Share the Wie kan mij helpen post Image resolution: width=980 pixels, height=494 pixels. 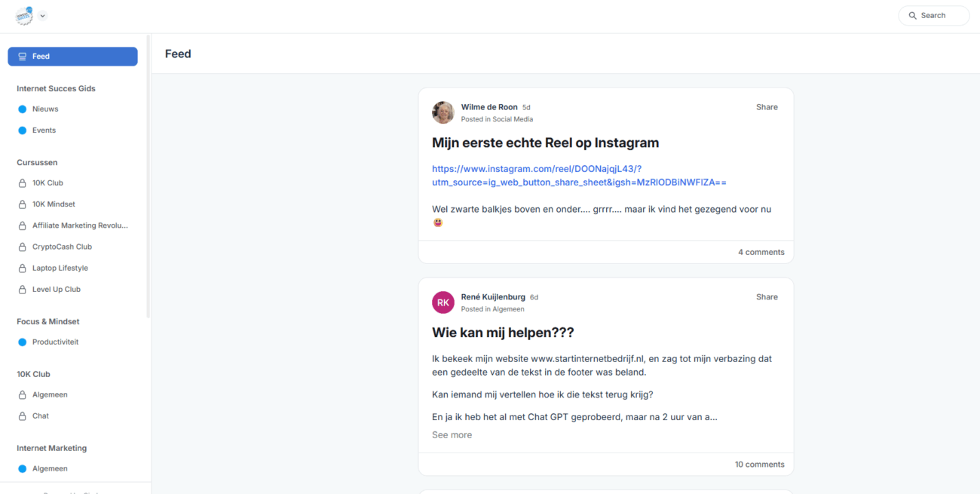[x=767, y=297]
